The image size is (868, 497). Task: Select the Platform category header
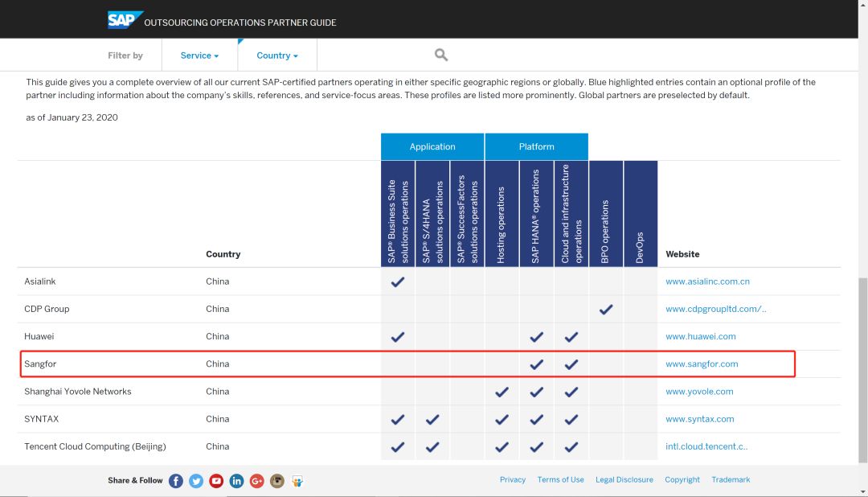click(536, 146)
